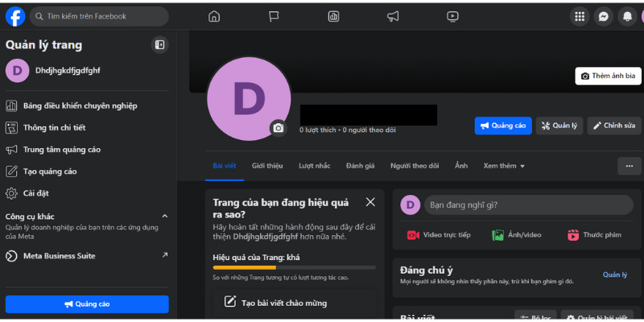Viewport: 644px width, 322px height.
Task: Click the Quảng cáo button near page name
Action: click(503, 126)
